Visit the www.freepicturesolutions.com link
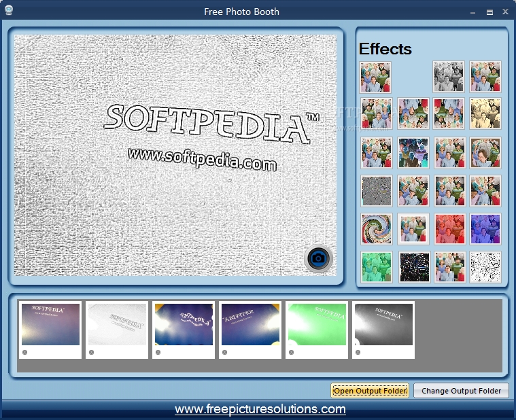 pyautogui.click(x=260, y=409)
